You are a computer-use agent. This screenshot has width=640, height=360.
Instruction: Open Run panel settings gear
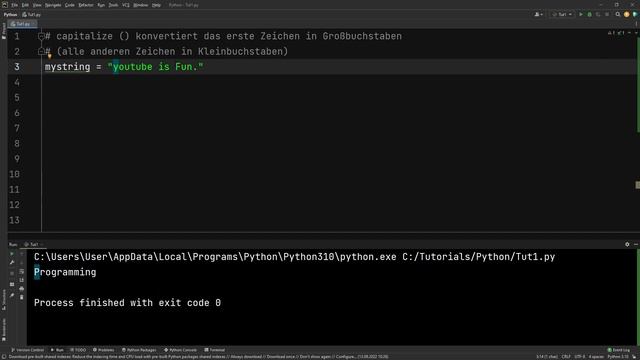click(x=627, y=244)
